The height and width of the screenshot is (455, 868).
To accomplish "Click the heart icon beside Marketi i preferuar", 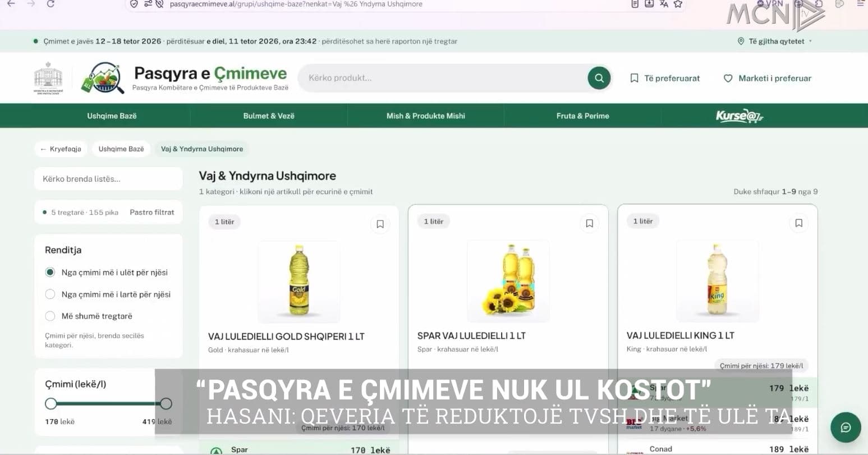I will [x=728, y=79].
